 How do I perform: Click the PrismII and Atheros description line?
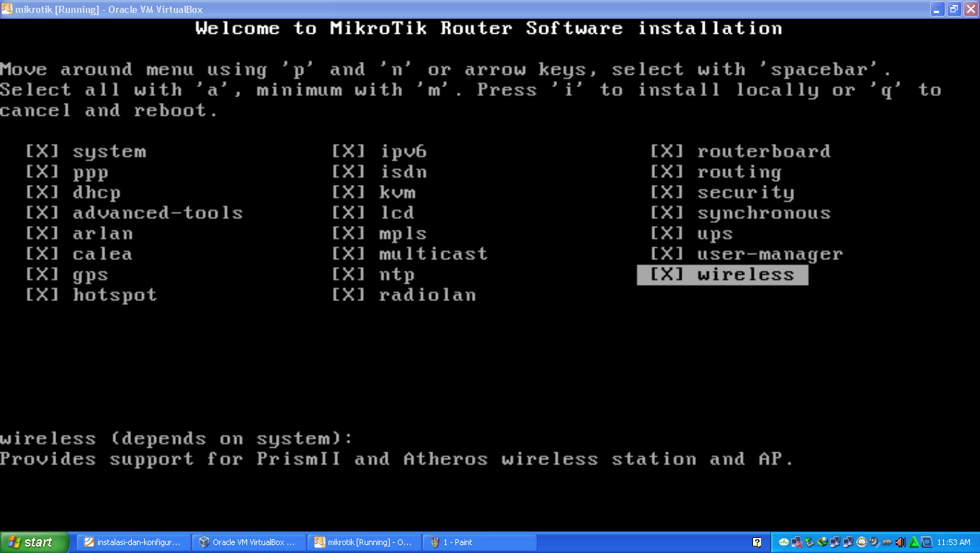click(397, 459)
